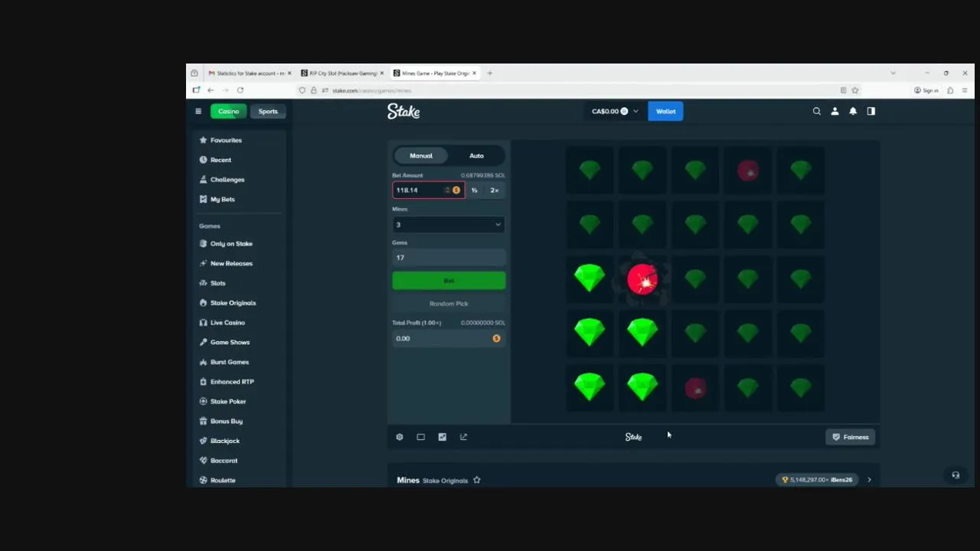Expand leaderboard arrow beside iBens26
Image resolution: width=980 pixels, height=551 pixels.
(x=869, y=480)
